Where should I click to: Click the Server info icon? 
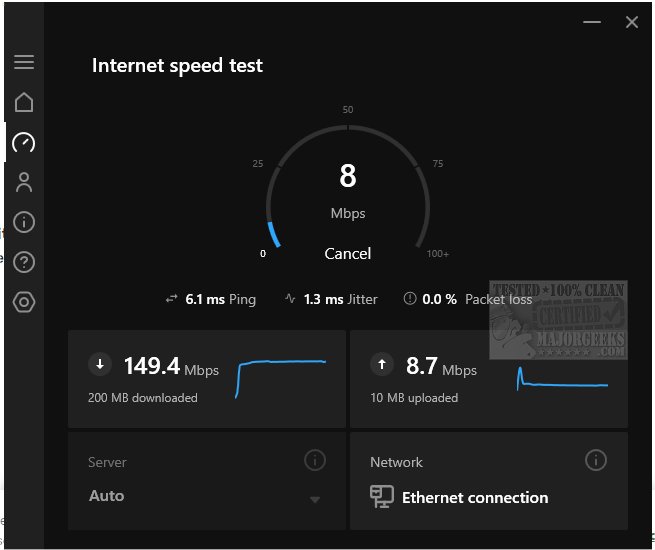click(x=314, y=461)
